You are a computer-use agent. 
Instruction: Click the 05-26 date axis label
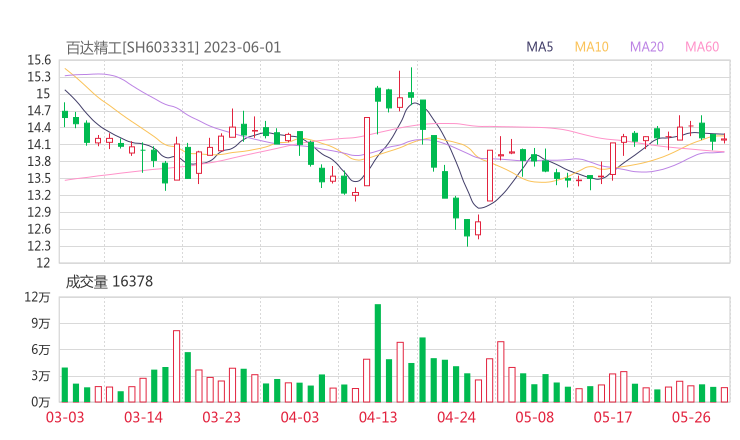coord(691,417)
